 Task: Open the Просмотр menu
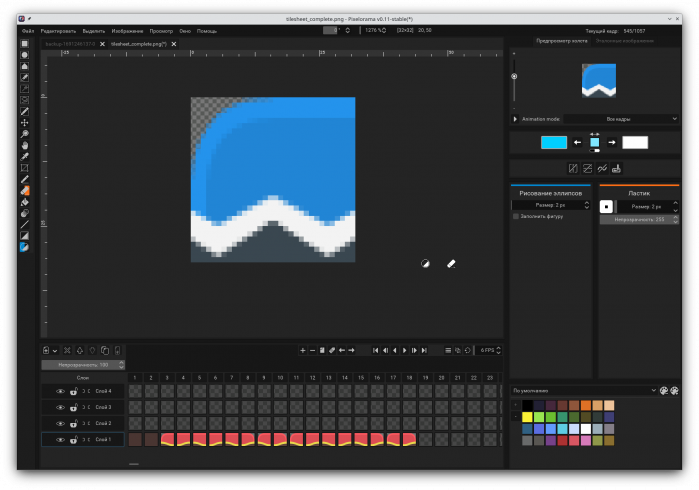pos(161,31)
